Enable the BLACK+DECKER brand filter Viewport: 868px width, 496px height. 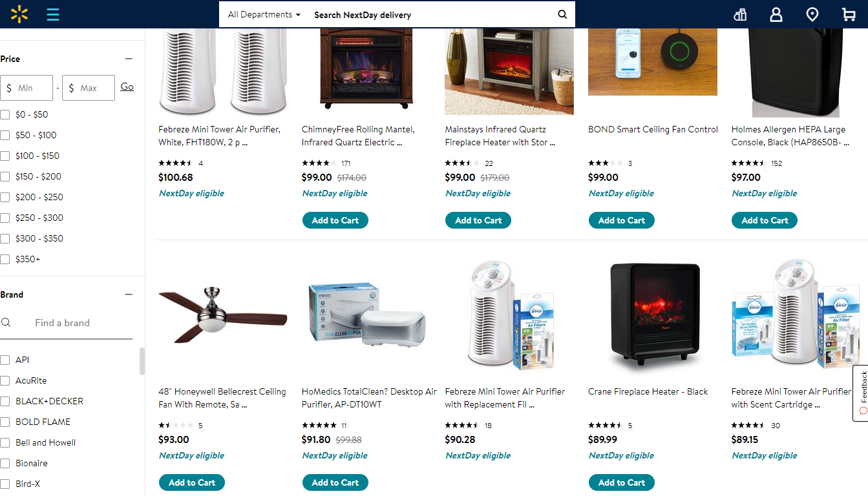click(5, 401)
